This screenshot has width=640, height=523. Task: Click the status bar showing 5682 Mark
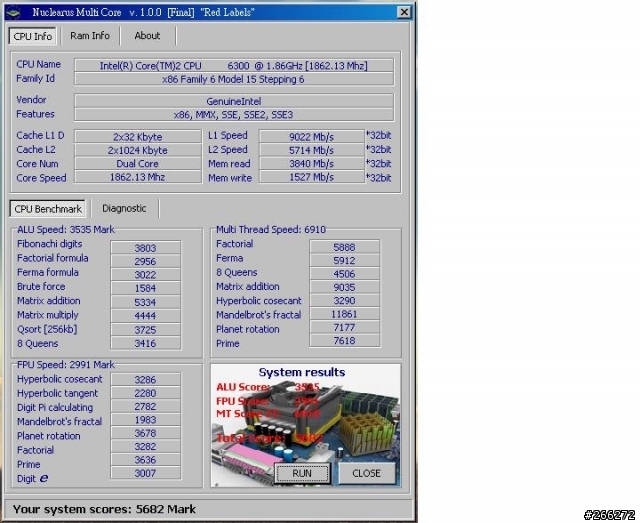pyautogui.click(x=208, y=509)
